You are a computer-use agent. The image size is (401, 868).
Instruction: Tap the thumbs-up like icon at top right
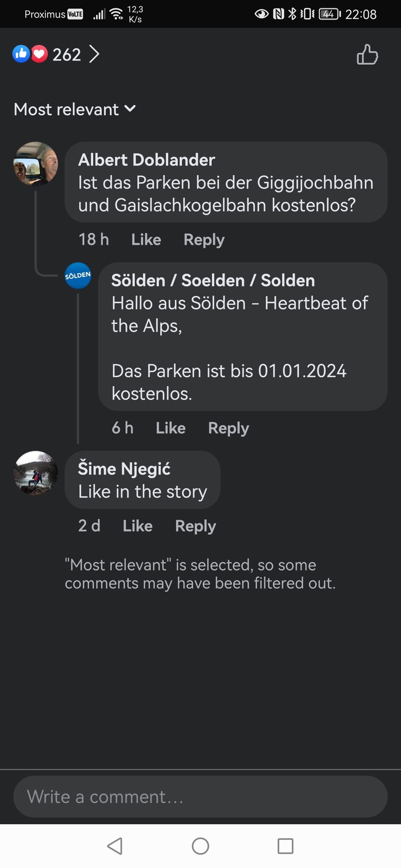(367, 54)
